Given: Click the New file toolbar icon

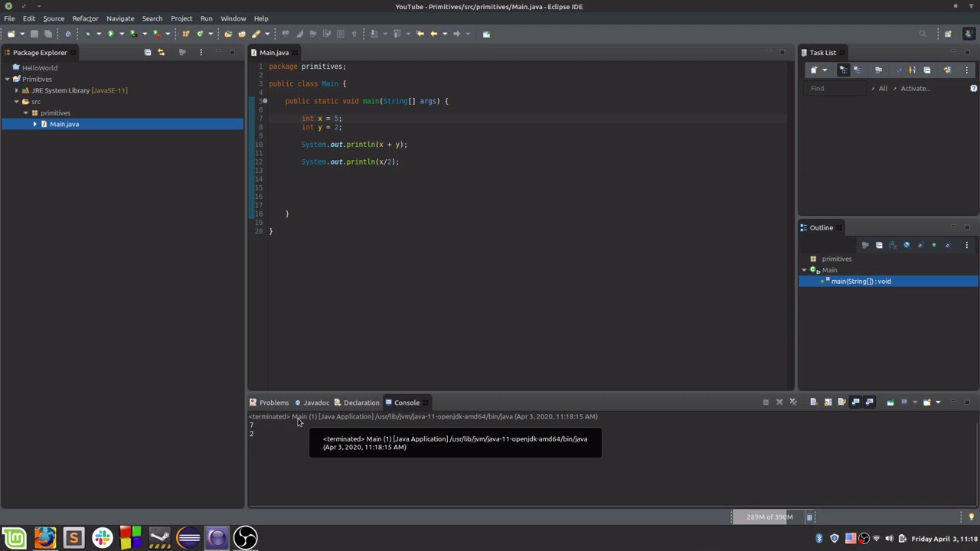Looking at the screenshot, I should click(11, 34).
